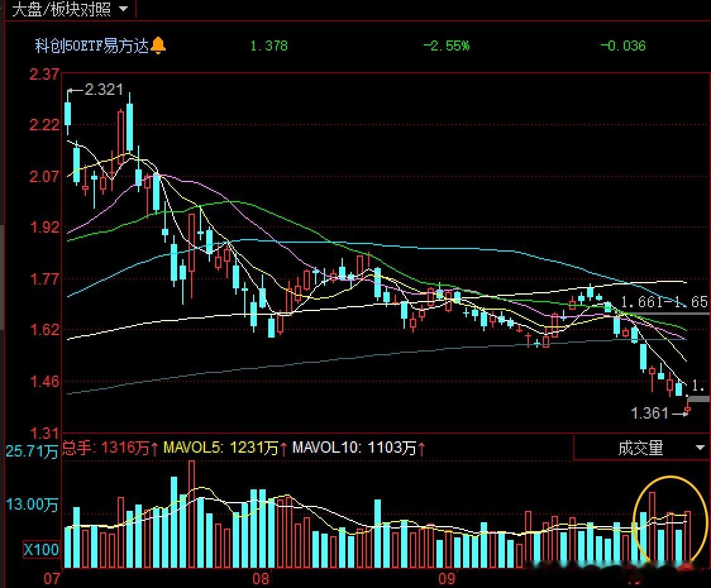Click the 1.46 price axis label

(x=44, y=381)
